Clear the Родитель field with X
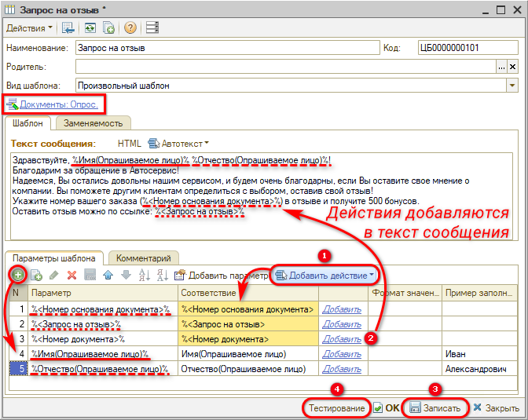528x420 pixels. tap(512, 67)
